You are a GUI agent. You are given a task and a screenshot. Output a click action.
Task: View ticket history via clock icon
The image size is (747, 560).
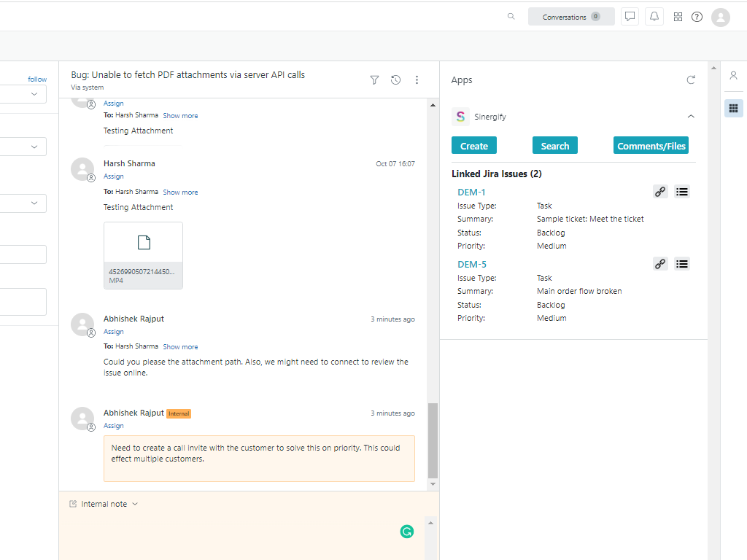pos(395,80)
